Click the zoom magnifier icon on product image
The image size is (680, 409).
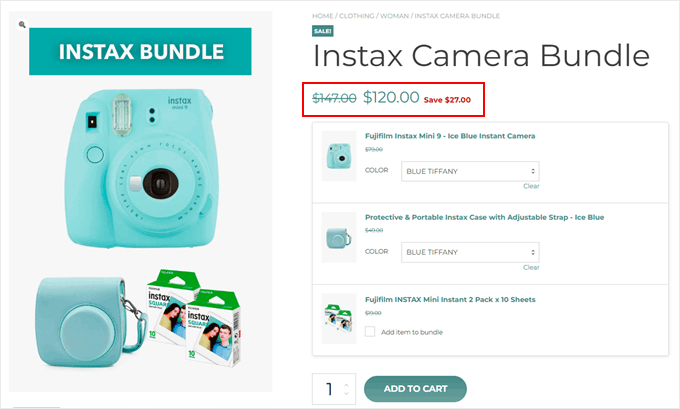pos(22,24)
